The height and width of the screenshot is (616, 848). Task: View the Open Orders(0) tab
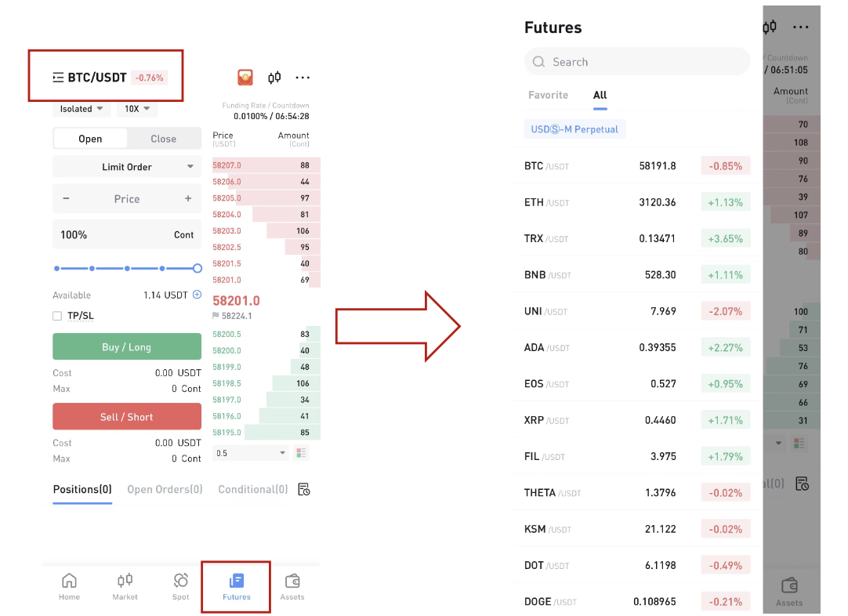click(165, 490)
